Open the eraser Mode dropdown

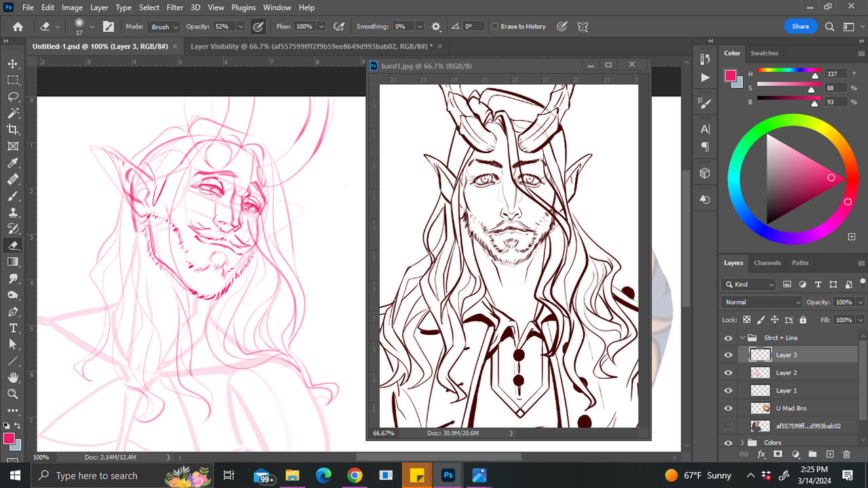(165, 26)
